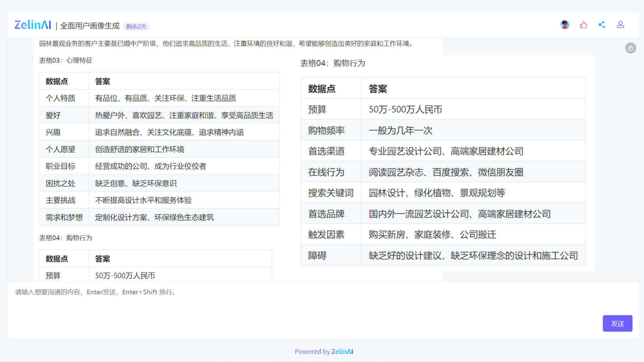Click the 首选渠道 row label
The width and height of the screenshot is (644, 362).
coord(326,151)
